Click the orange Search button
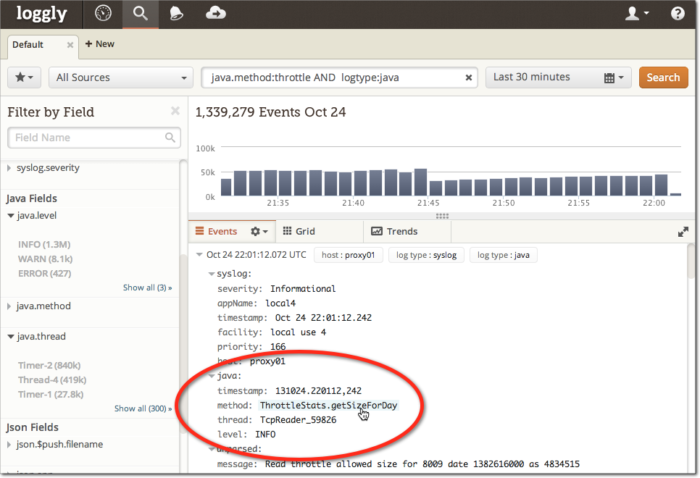The image size is (700, 478). click(x=663, y=78)
